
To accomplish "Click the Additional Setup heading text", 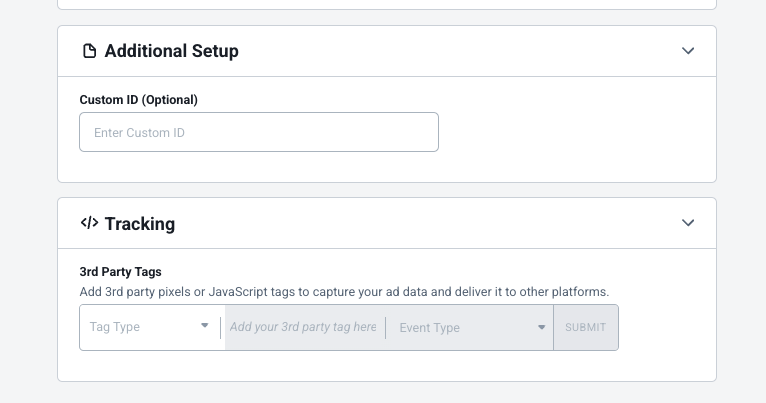I will point(171,51).
